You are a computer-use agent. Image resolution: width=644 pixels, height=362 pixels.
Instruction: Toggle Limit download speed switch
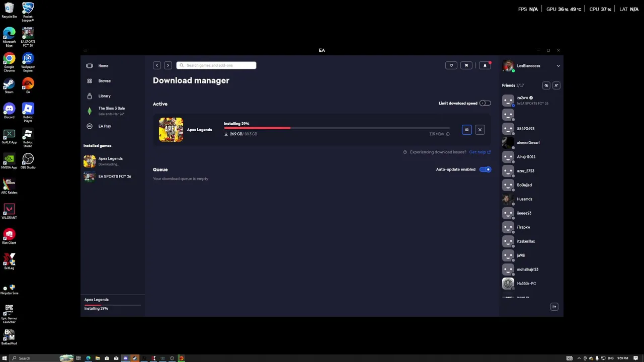click(x=485, y=103)
